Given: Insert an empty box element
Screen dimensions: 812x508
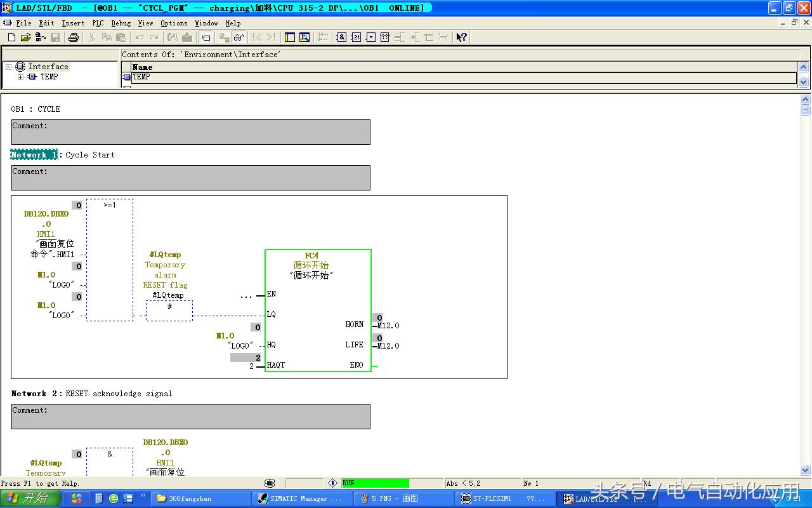Looking at the screenshot, I should (x=384, y=37).
